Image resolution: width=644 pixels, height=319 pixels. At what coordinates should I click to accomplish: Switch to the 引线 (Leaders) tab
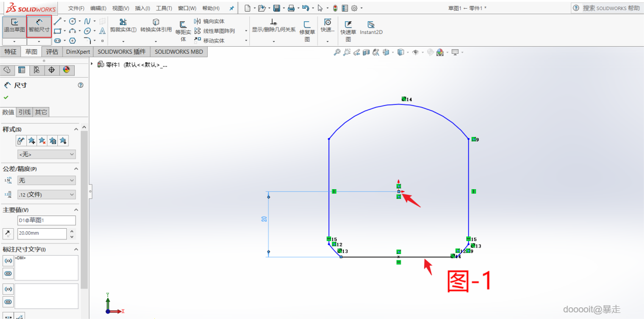pos(24,112)
